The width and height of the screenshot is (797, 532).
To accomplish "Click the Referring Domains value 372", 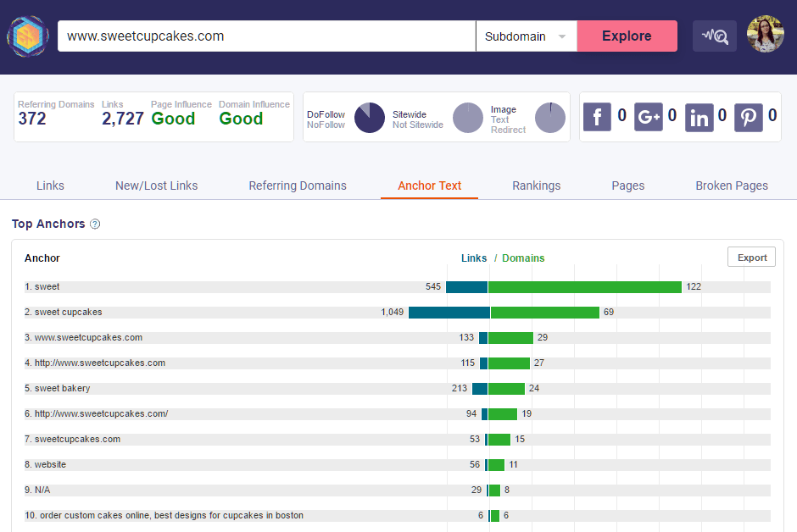I will coord(32,119).
